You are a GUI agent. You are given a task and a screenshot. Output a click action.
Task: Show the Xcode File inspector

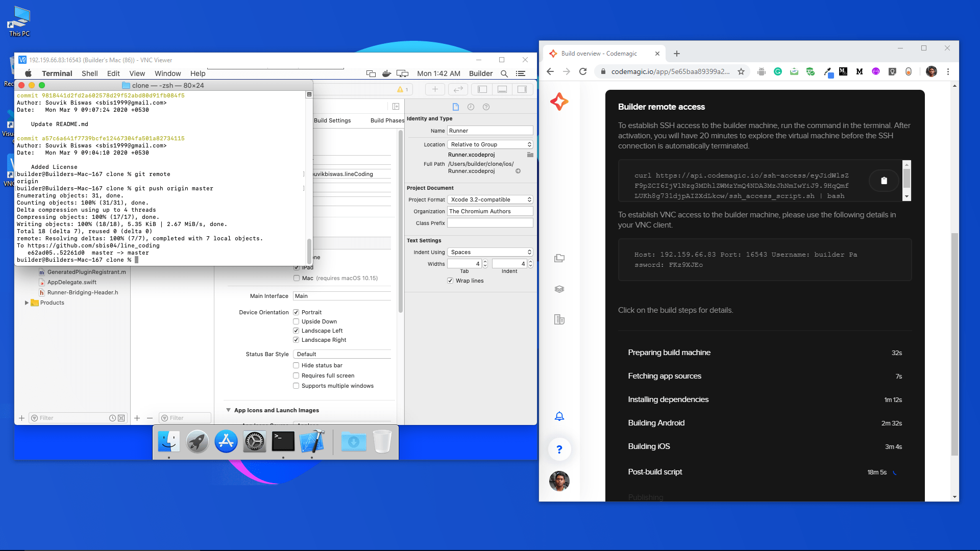click(x=456, y=107)
